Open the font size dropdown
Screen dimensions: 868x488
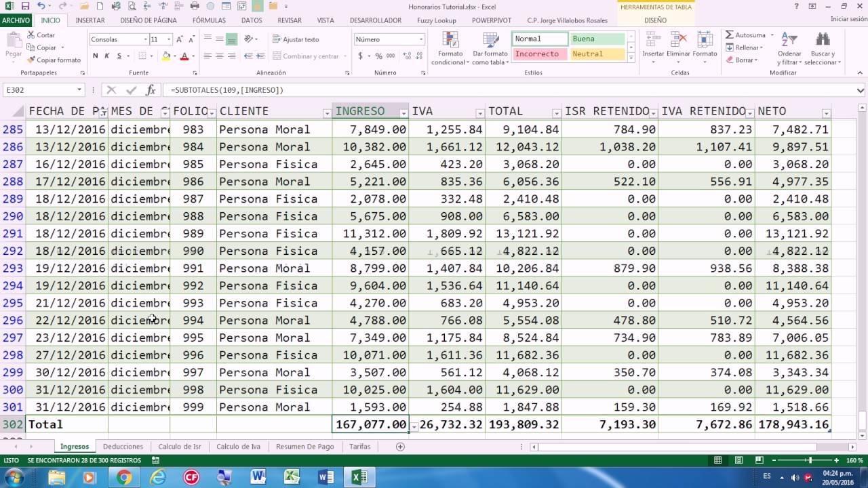(x=169, y=39)
